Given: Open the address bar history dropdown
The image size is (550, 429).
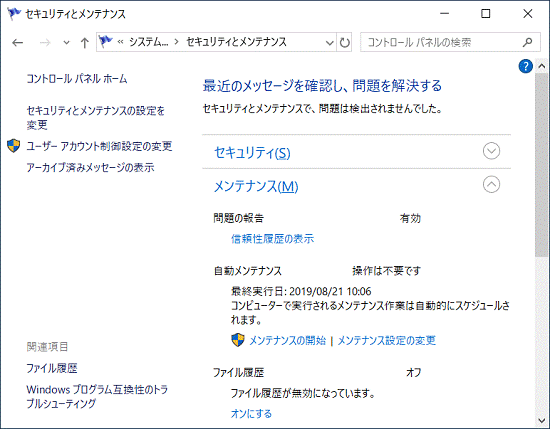Looking at the screenshot, I should coord(329,43).
